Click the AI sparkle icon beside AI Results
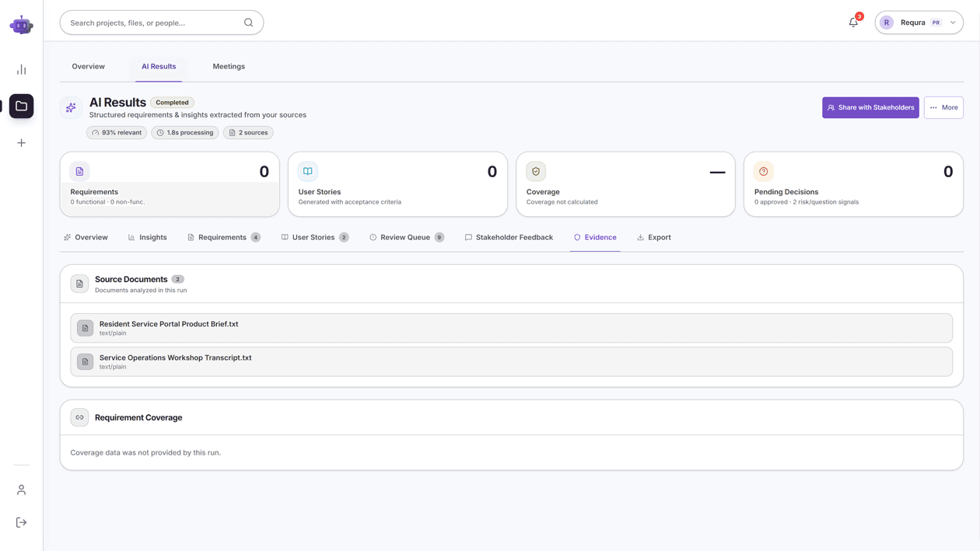 click(x=71, y=108)
